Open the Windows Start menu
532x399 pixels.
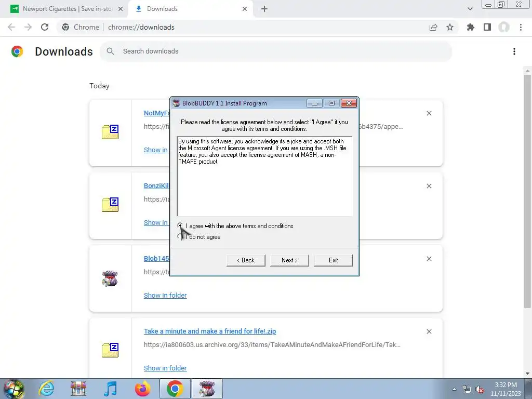[14, 389]
